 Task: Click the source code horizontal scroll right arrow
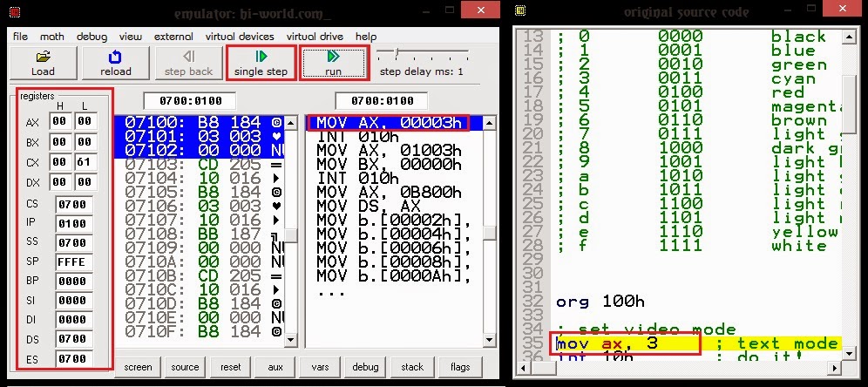[836, 368]
